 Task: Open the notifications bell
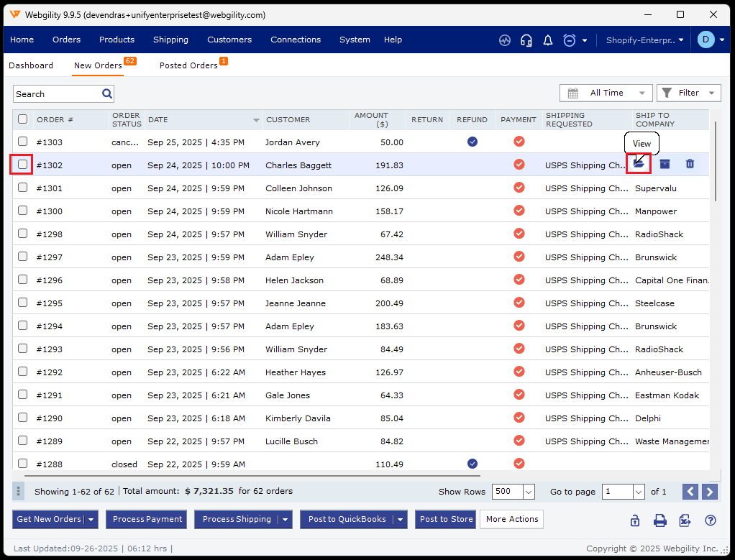point(548,40)
